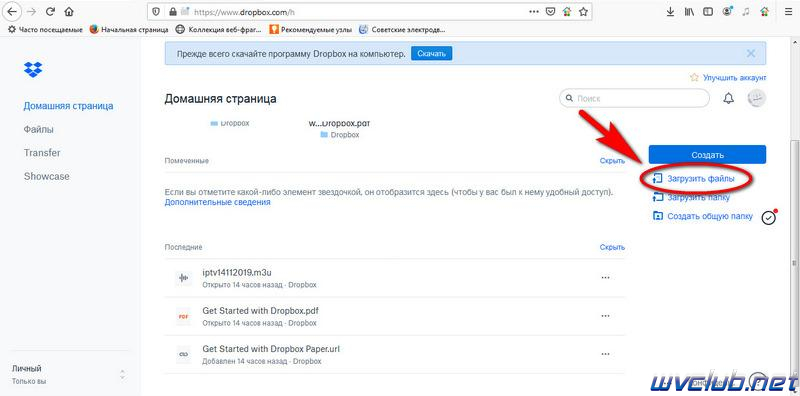
Task: Open Советские электродв... bookmark
Action: [403, 30]
